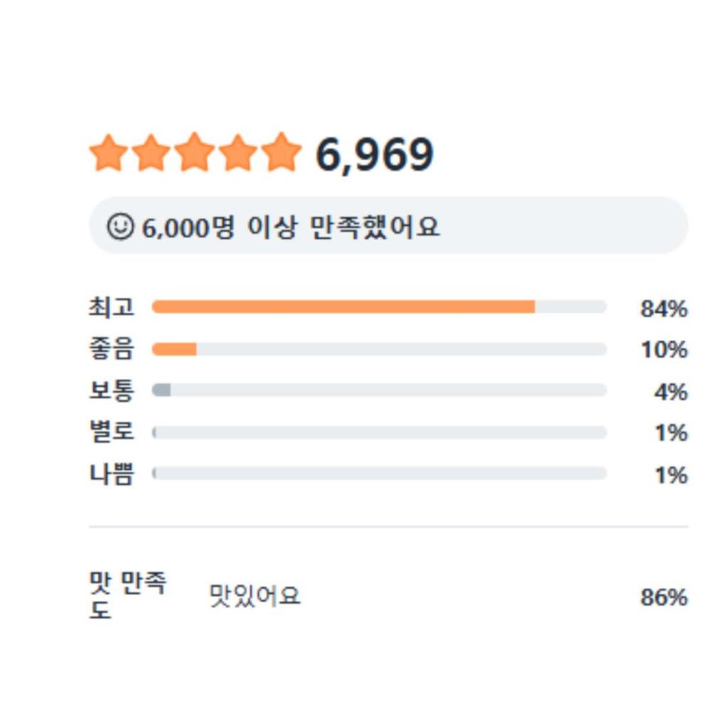This screenshot has height=728, width=728.
Task: Click the fifth (last) rating star
Action: (x=282, y=153)
